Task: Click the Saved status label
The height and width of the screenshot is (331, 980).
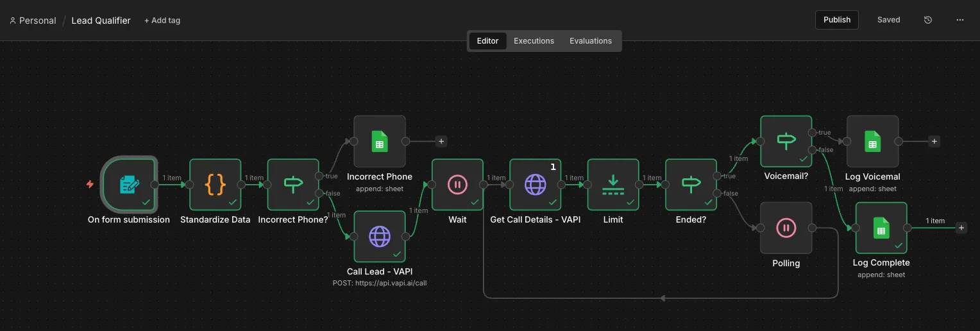Action: click(x=889, y=20)
